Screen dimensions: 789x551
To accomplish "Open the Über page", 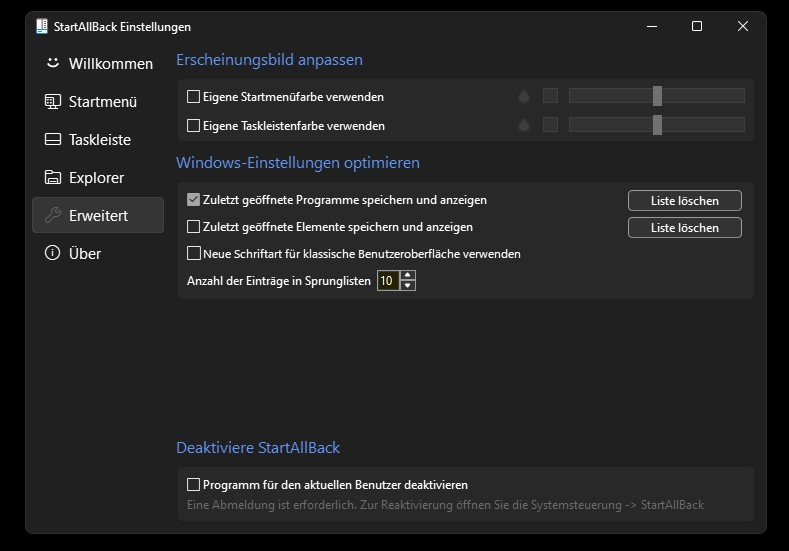I will click(x=98, y=253).
